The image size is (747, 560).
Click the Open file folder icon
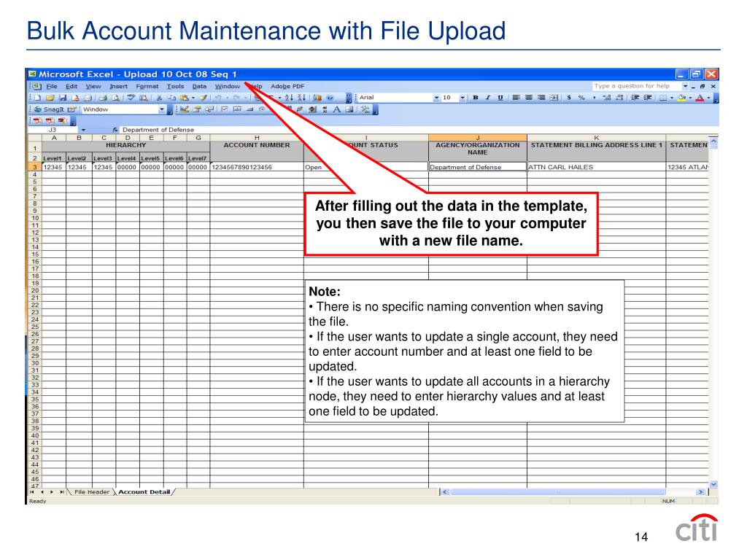click(50, 98)
